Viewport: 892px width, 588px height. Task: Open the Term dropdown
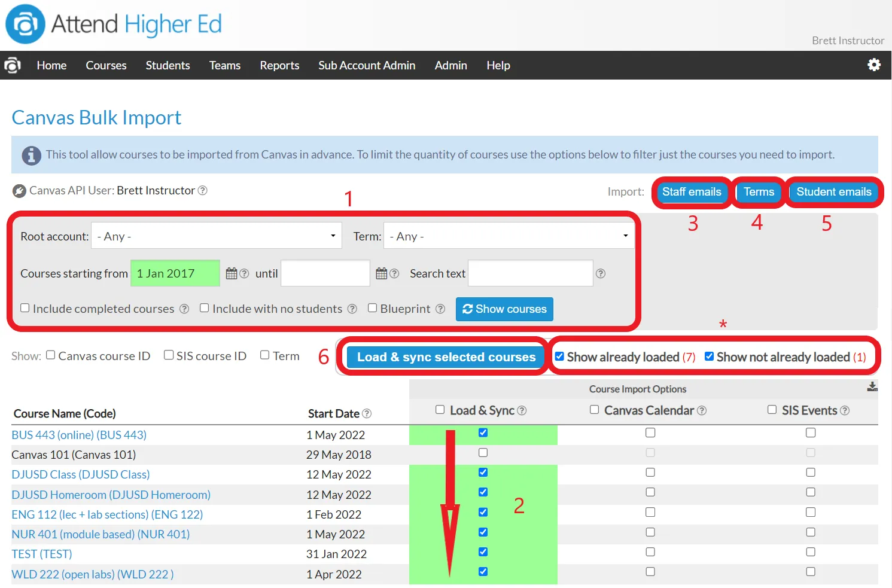click(x=509, y=236)
